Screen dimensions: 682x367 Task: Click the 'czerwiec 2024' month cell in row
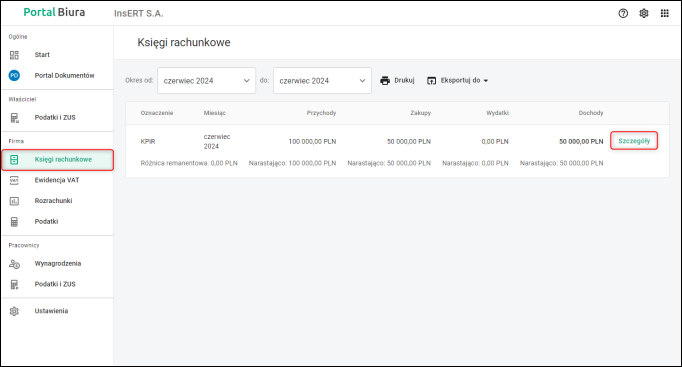[x=217, y=141]
